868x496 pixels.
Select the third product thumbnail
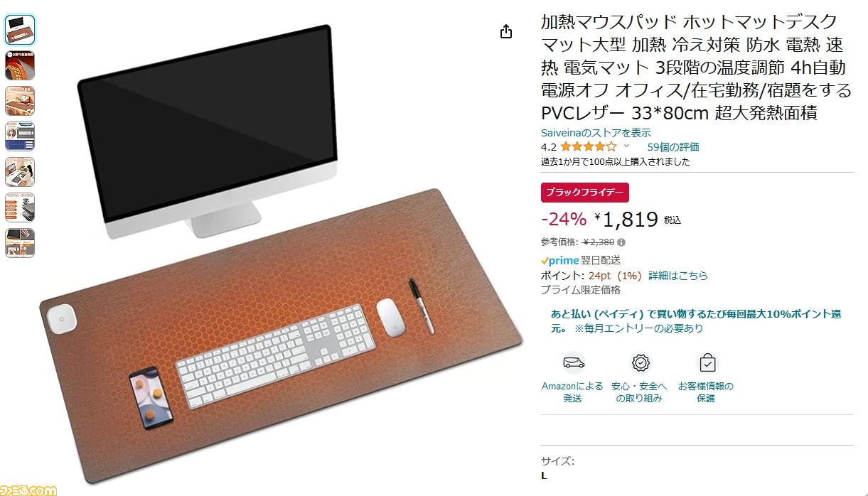click(x=20, y=100)
